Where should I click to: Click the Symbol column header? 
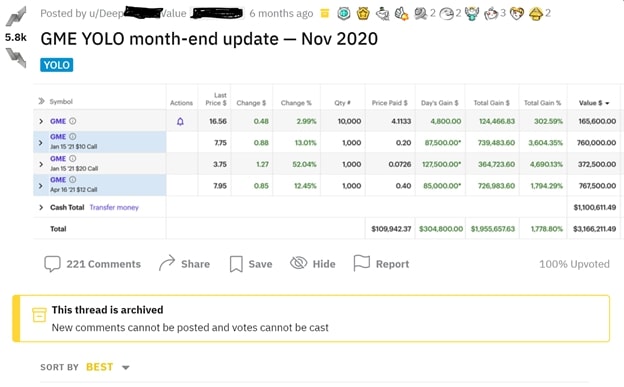(61, 102)
